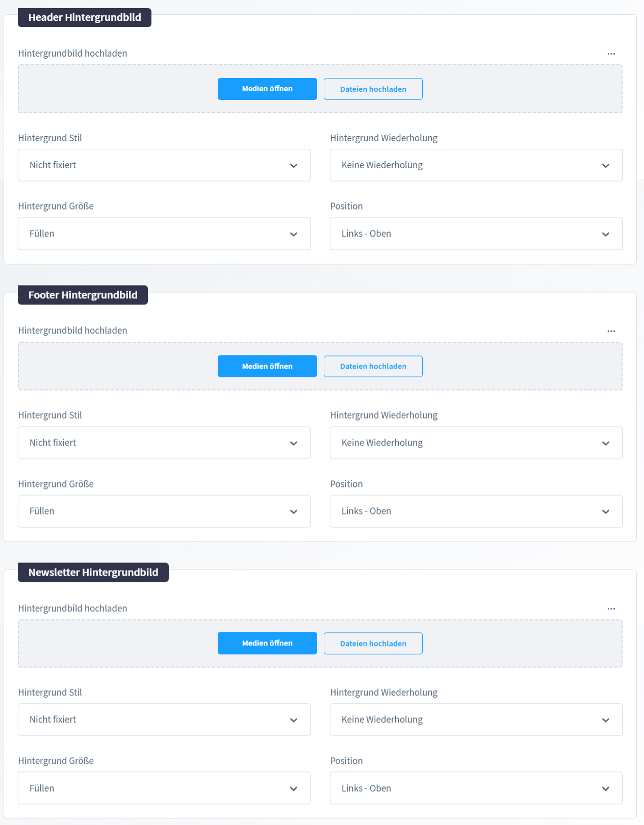Expand Header Hintergrund Stil dropdown
Image resolution: width=644 pixels, height=825 pixels.
(164, 165)
